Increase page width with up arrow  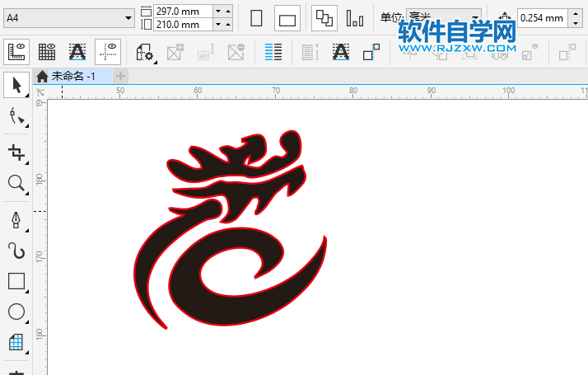(x=228, y=12)
